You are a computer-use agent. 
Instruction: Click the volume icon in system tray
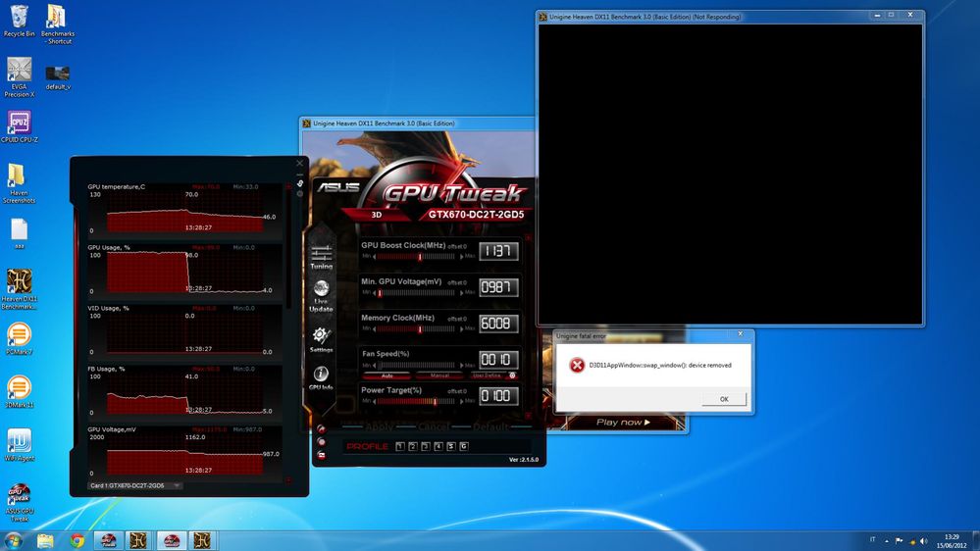[924, 541]
